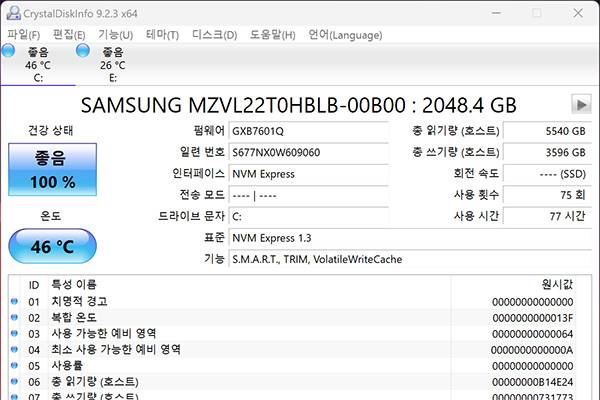Open the 테마(T) menu
Viewport: 600px width, 400px height.
pos(162,35)
